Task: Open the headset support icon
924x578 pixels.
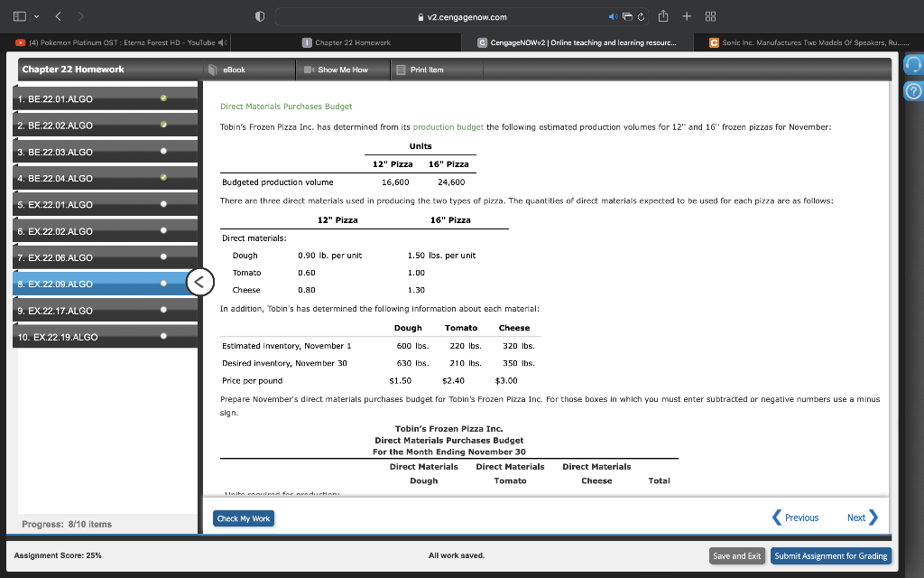Action: (913, 64)
